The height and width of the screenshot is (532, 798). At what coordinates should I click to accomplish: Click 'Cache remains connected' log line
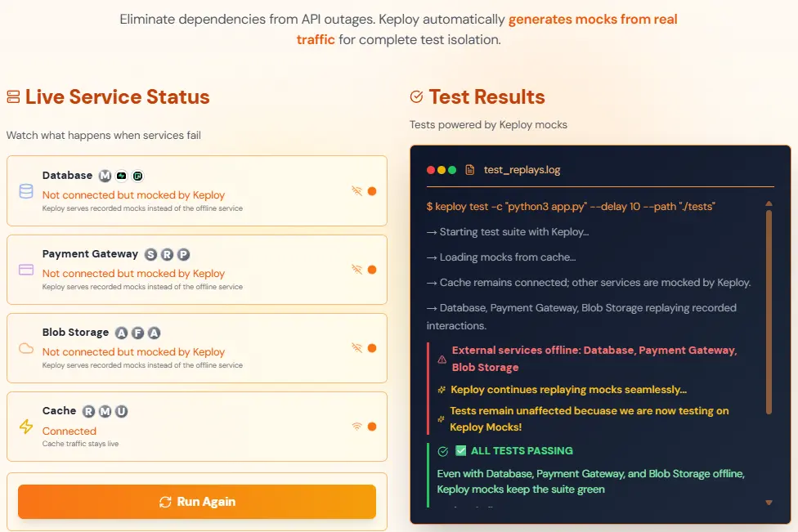[589, 283]
